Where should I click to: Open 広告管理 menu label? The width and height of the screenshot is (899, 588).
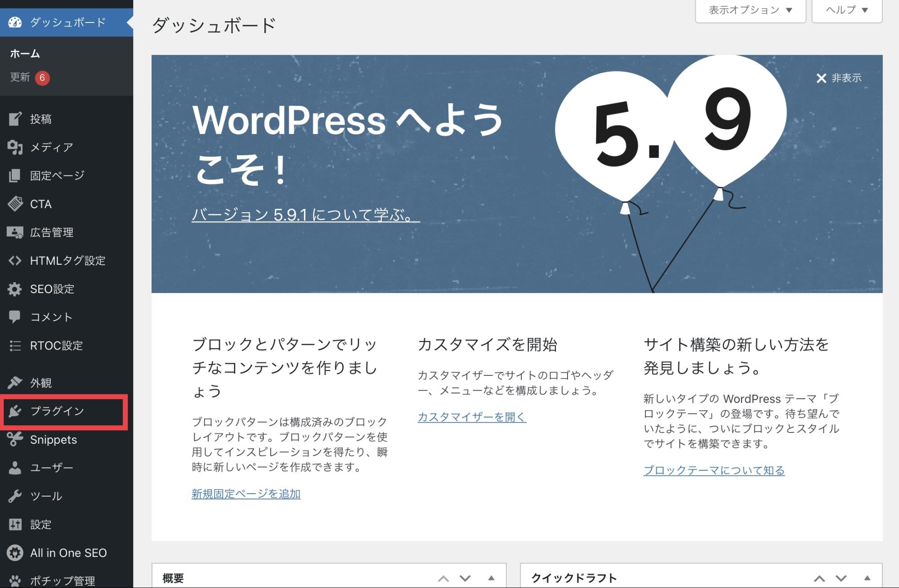[x=52, y=232]
